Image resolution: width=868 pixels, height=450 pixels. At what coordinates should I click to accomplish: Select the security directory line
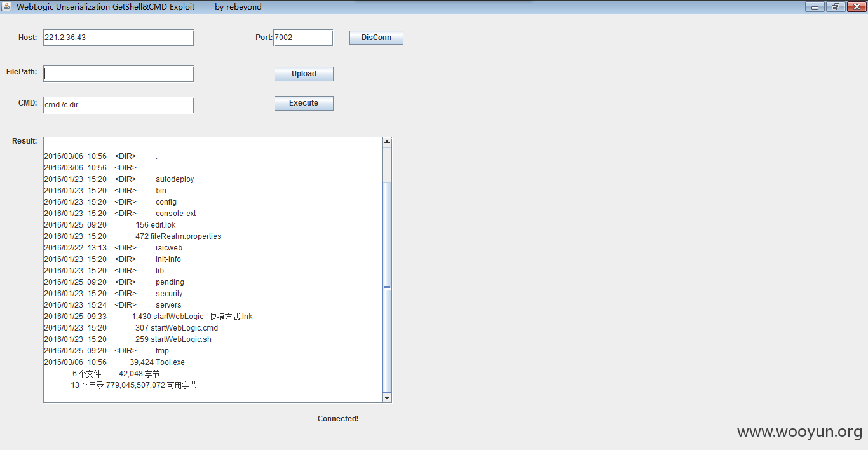(x=113, y=294)
